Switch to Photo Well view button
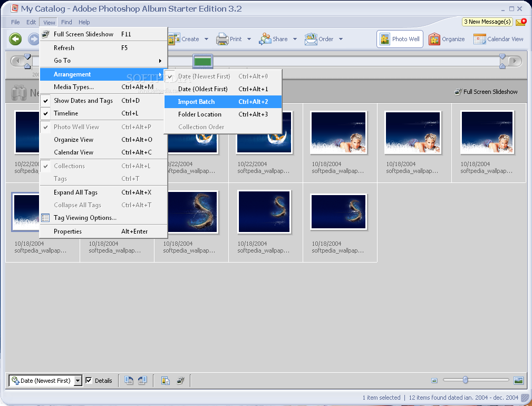This screenshot has height=406, width=532. (x=400, y=39)
